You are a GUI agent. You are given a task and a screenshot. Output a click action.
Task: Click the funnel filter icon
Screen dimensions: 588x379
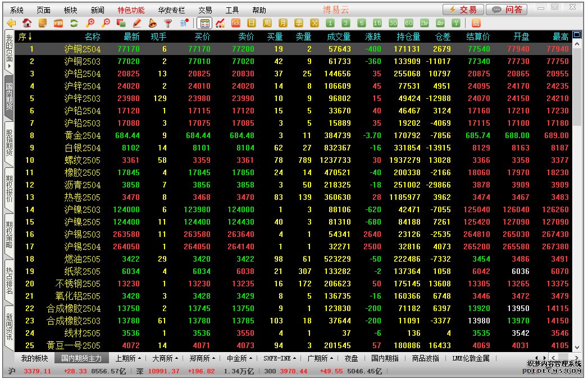pyautogui.click(x=167, y=23)
